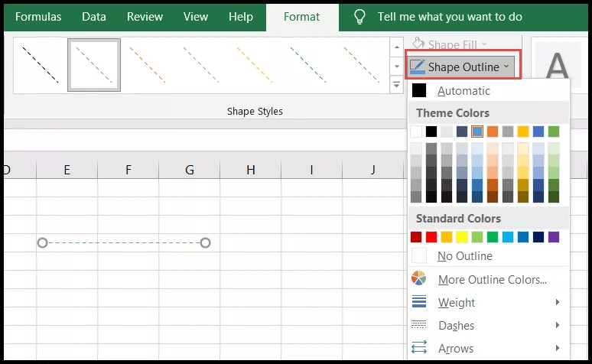This screenshot has width=592, height=364.
Task: Pick the light gray theme color swatch
Action: coord(447,132)
